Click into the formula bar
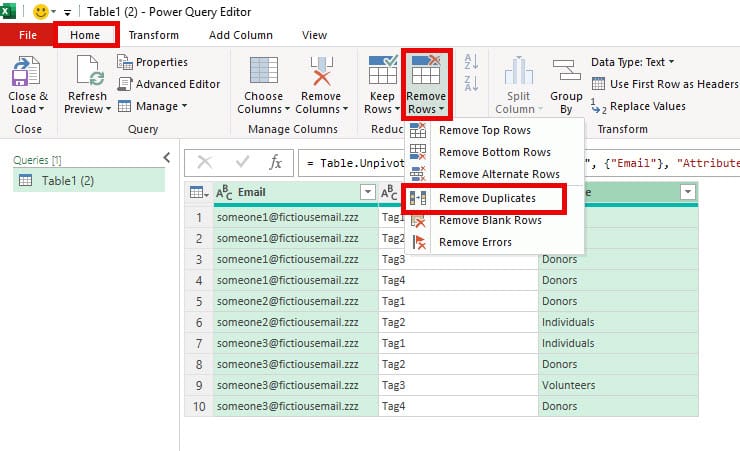Screen dimensions: 740x451 519,163
